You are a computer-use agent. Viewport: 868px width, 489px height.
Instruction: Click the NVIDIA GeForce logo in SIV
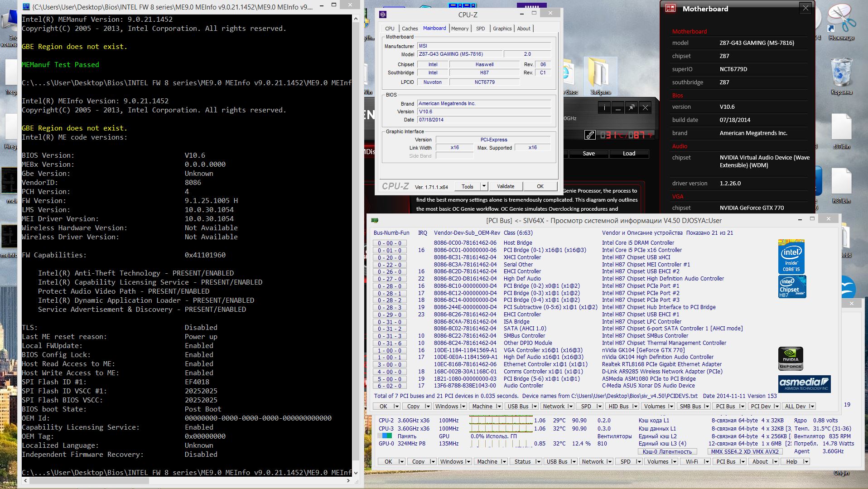tap(791, 358)
